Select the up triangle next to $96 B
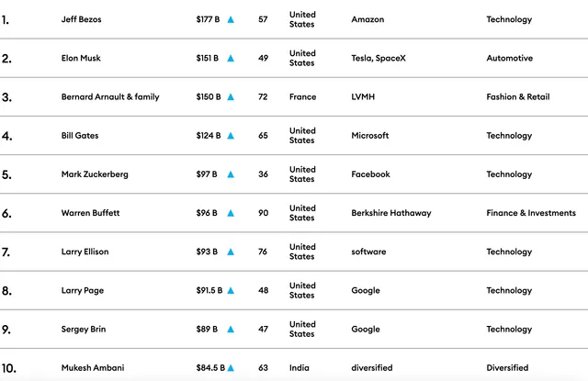 point(231,213)
